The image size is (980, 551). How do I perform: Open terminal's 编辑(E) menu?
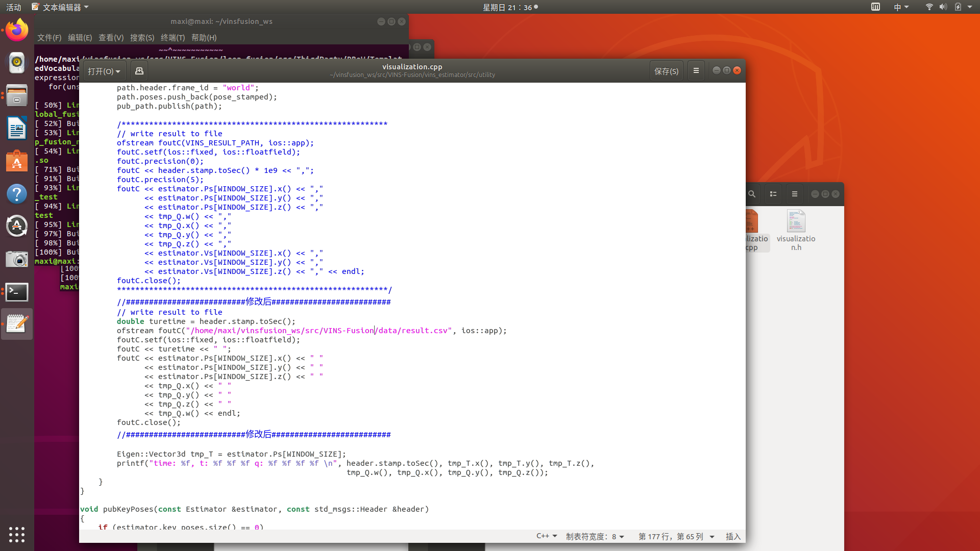tap(80, 38)
